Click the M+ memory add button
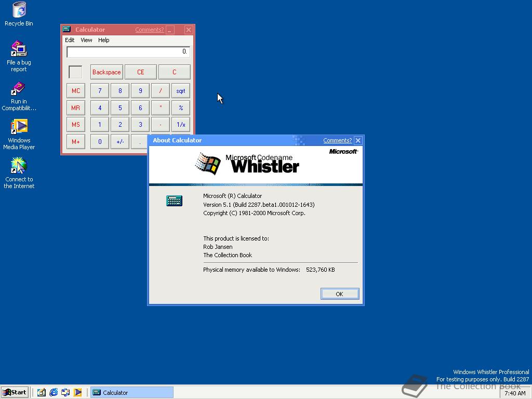532x399 pixels. tap(76, 141)
